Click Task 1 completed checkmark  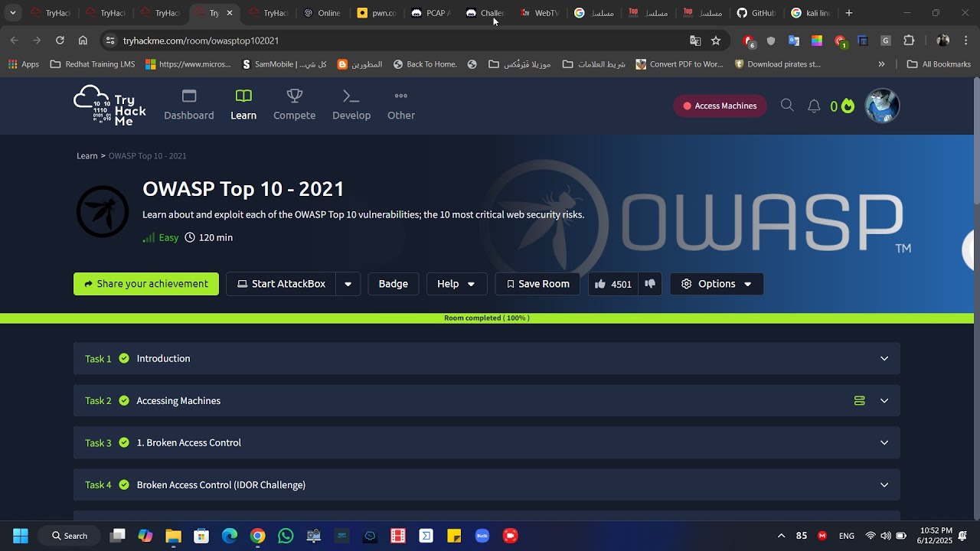click(124, 359)
